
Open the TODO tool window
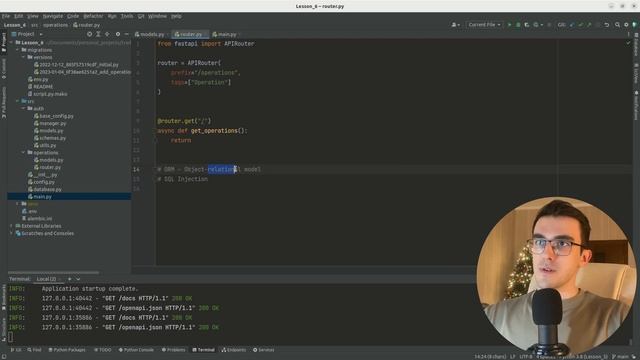tap(102, 350)
